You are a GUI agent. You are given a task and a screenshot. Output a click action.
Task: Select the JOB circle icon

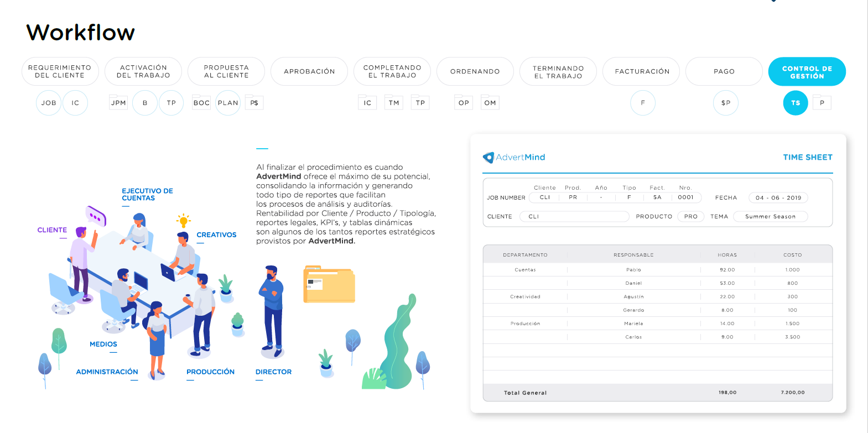pos(49,103)
